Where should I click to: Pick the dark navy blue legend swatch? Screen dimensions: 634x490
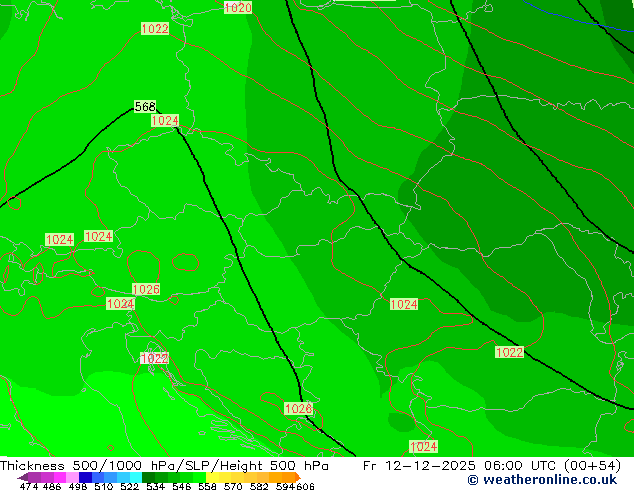click(85, 477)
